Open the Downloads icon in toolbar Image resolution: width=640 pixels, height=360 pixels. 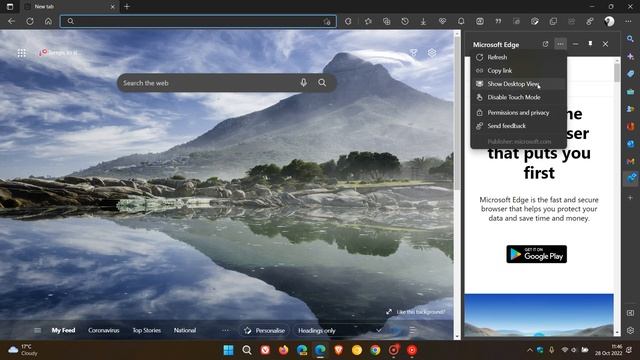point(423,21)
